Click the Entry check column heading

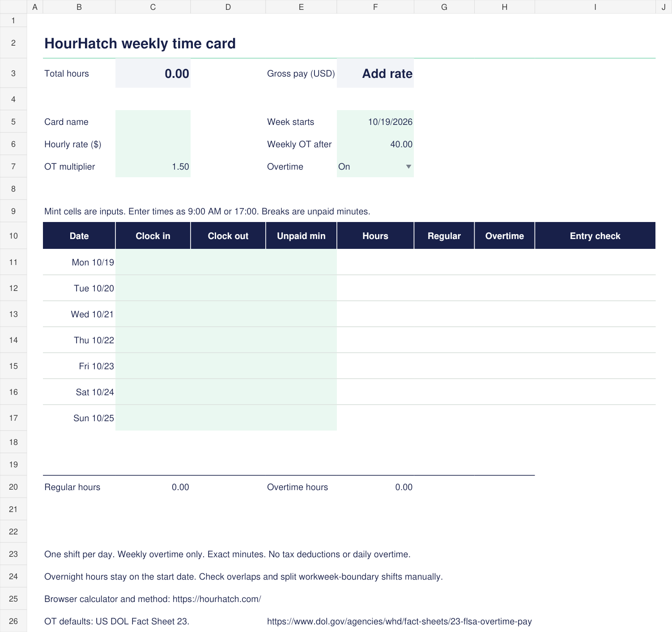[x=595, y=236]
